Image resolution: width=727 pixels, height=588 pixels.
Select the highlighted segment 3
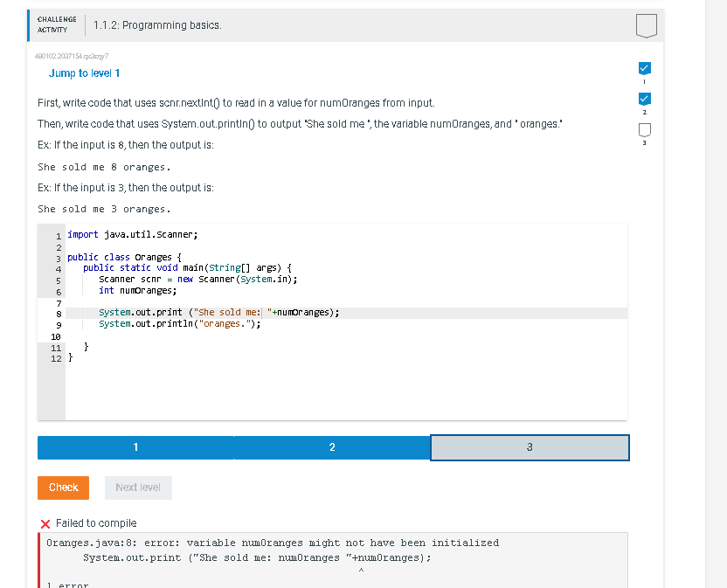point(530,446)
